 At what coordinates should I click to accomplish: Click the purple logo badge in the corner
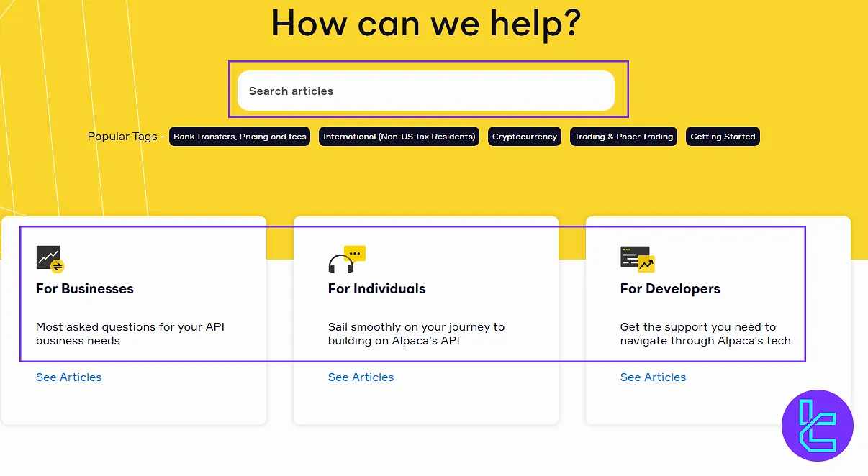point(817,426)
